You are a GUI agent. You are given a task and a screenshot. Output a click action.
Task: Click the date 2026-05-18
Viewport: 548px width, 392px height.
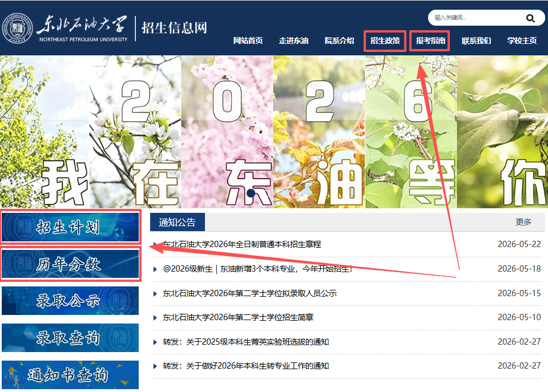pyautogui.click(x=519, y=269)
